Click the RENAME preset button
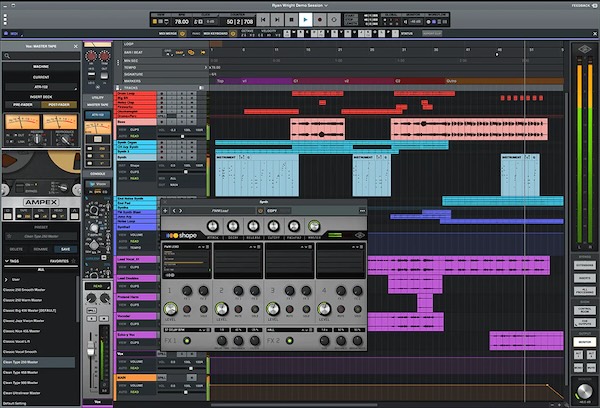 pos(41,249)
